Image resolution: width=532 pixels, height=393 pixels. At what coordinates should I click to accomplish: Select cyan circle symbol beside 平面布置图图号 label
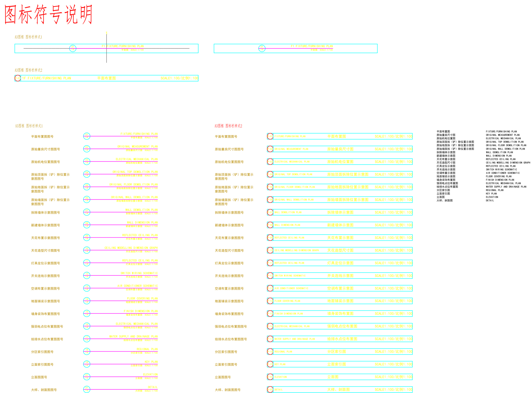point(87,136)
